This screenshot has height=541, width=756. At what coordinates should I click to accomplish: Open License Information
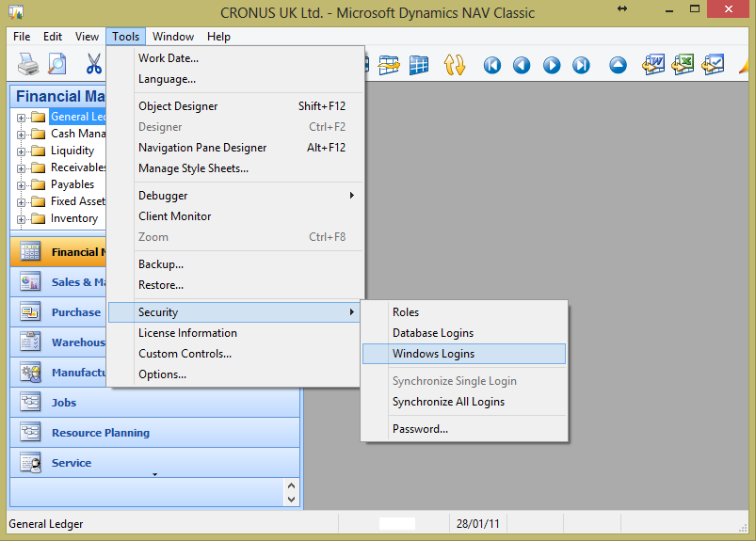click(x=233, y=333)
